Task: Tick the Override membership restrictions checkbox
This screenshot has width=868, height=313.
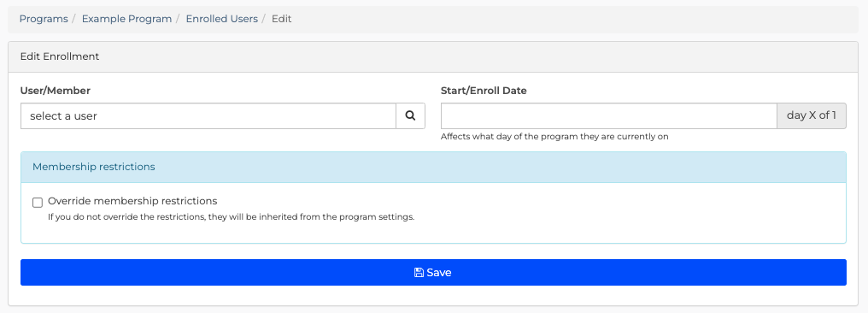Action: [x=38, y=202]
